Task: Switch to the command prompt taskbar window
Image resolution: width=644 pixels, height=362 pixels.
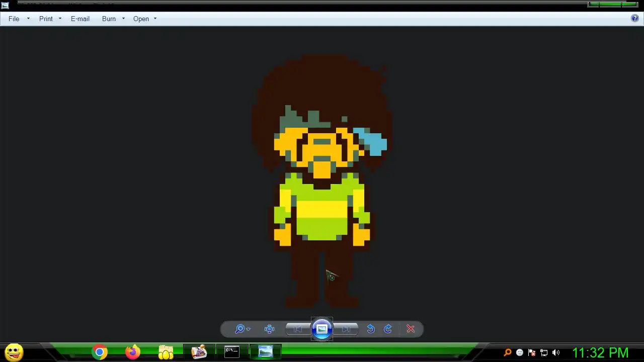Action: pos(232,351)
